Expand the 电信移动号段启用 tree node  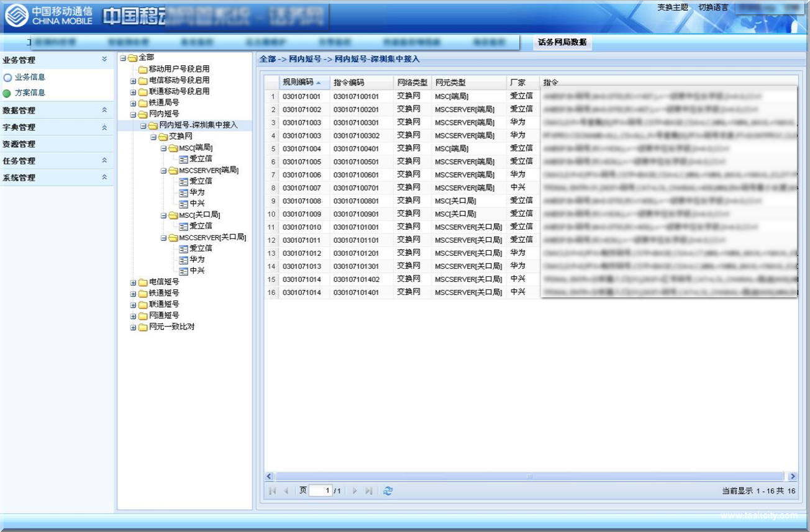(x=133, y=81)
